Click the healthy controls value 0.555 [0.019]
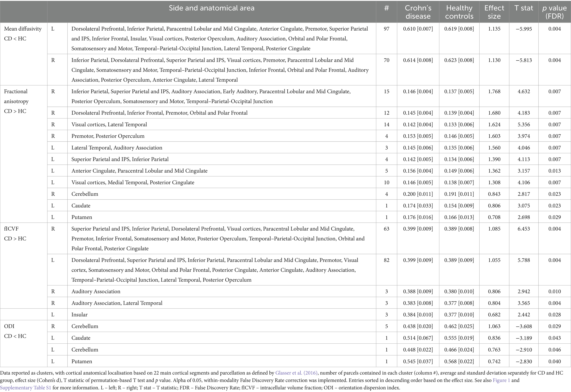The image size is (571, 392). pos(459,338)
